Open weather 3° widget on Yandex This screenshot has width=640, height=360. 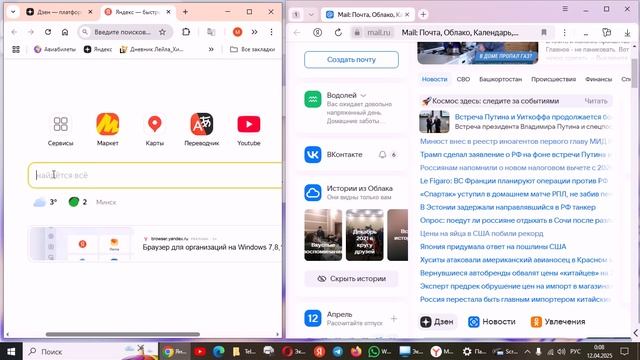click(x=45, y=202)
